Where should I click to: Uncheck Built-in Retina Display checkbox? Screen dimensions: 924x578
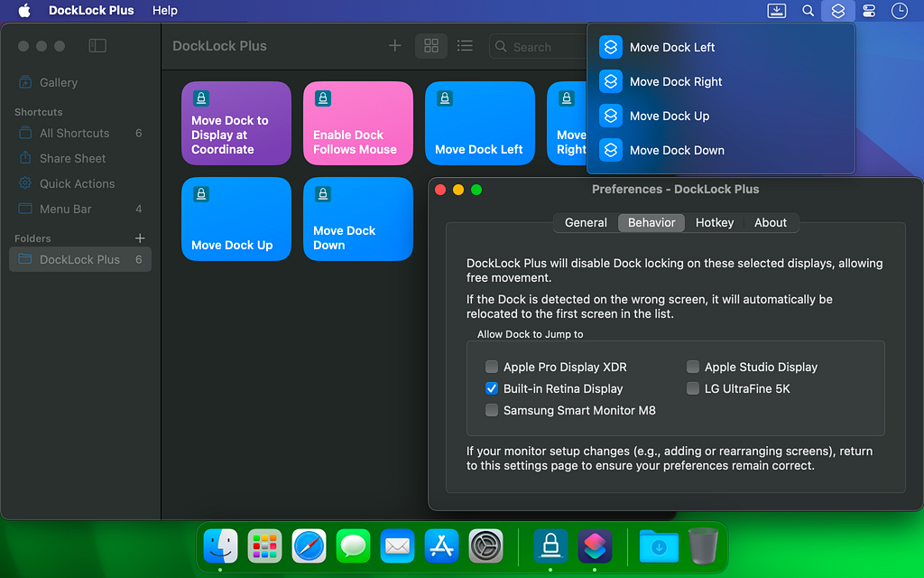[492, 388]
